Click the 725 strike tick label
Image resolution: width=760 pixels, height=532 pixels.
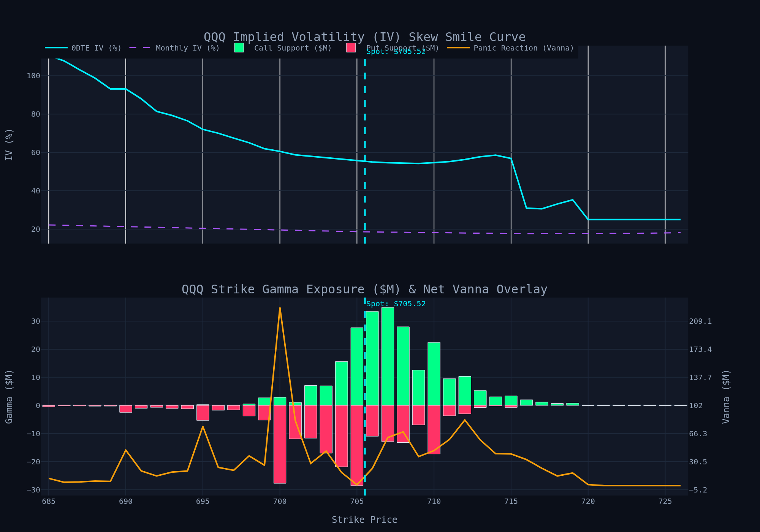[x=665, y=502]
